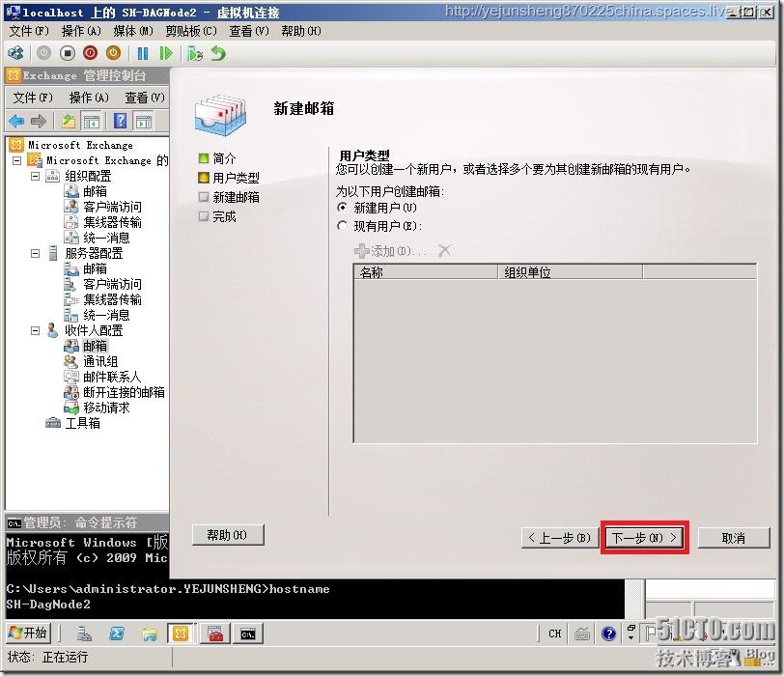Viewport: 784px width, 676px height.
Task: Click the VM Turn Off stop button
Action: click(68, 53)
